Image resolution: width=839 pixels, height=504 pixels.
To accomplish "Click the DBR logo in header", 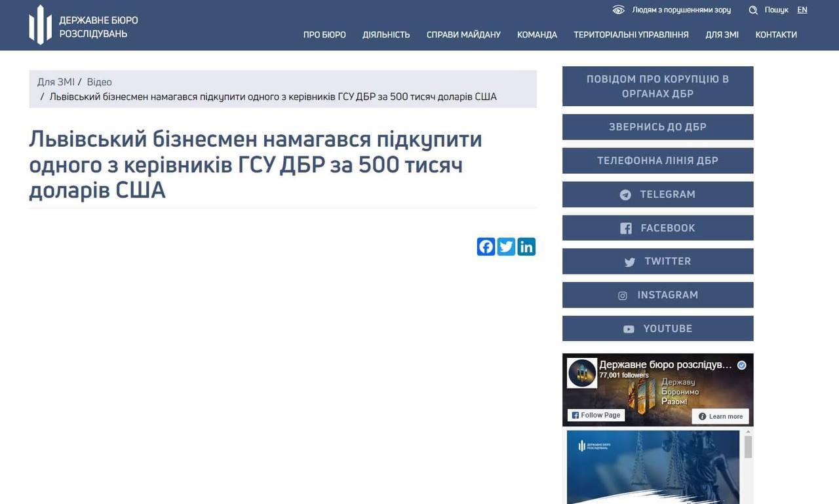I will click(x=41, y=25).
